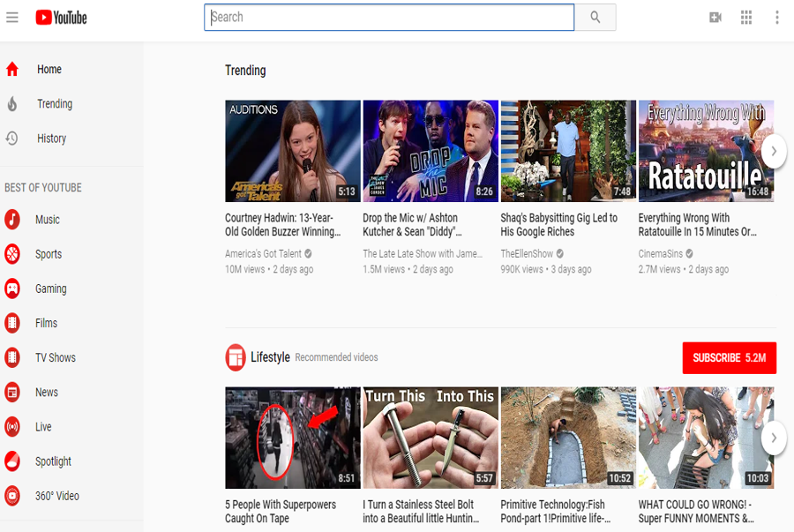Image resolution: width=794 pixels, height=532 pixels.
Task: Open 5 People With Superpowers title
Action: [281, 511]
